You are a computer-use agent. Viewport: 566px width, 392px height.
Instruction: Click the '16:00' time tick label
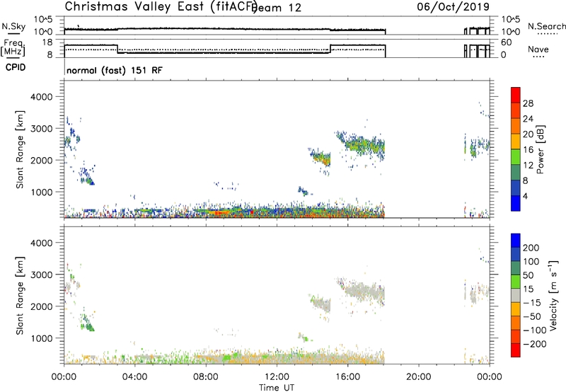point(347,377)
